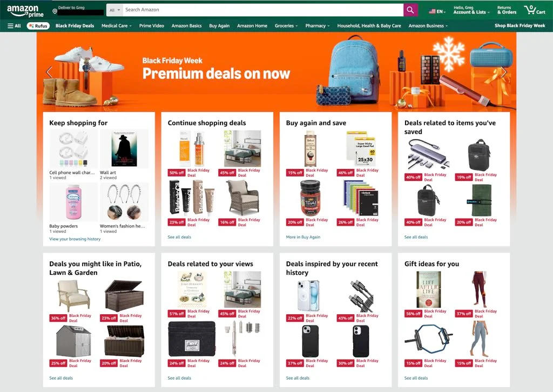The height and width of the screenshot is (392, 553).
Task: Show next hero banner slide
Action: (x=504, y=72)
